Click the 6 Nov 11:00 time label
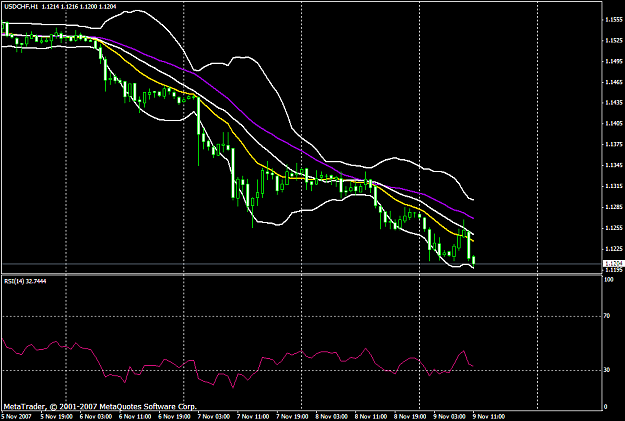 coord(135,417)
